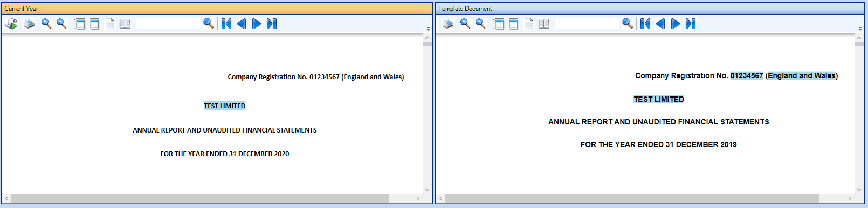Click the find magnifier in Current Year toolbar
The width and height of the screenshot is (868, 208).
tap(209, 24)
